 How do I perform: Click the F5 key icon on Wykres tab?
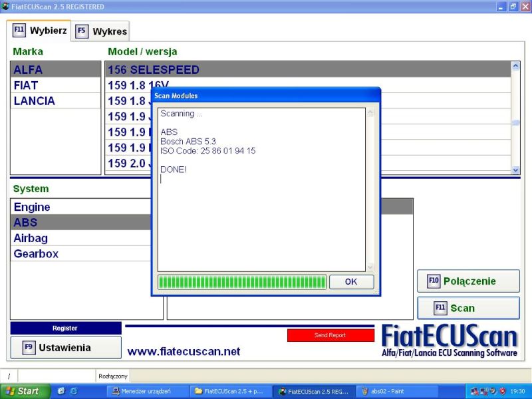tap(82, 31)
